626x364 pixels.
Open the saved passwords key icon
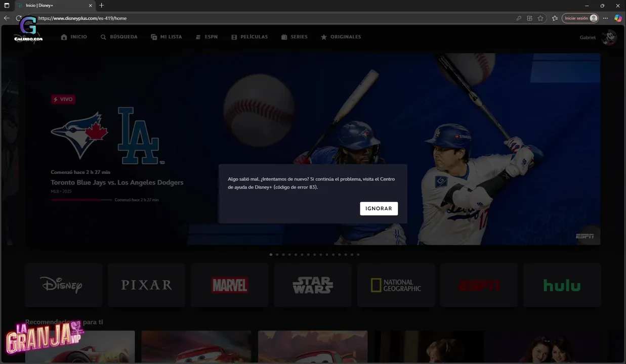[x=519, y=18]
